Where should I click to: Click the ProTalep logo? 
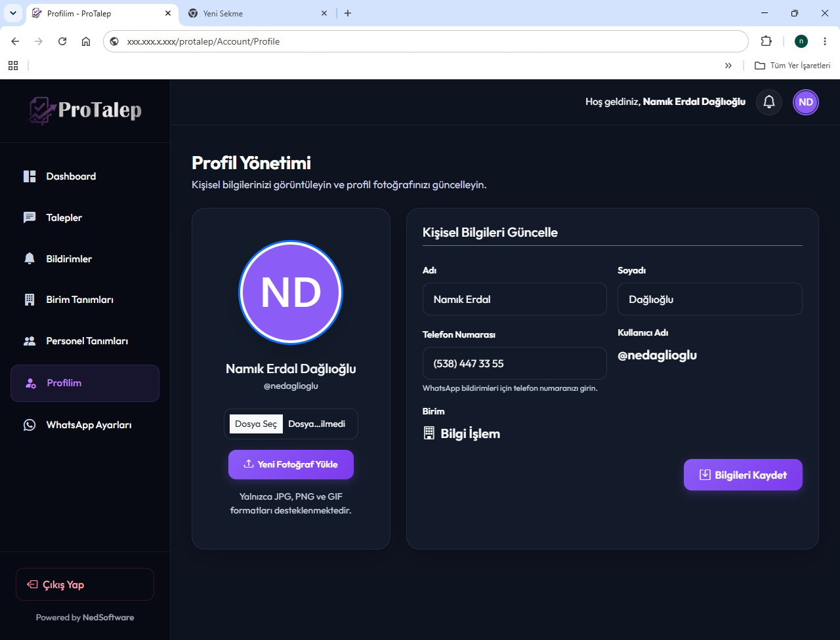(85, 110)
